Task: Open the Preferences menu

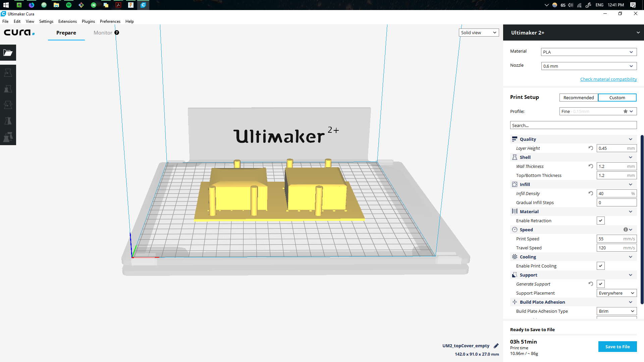Action: pos(110,21)
